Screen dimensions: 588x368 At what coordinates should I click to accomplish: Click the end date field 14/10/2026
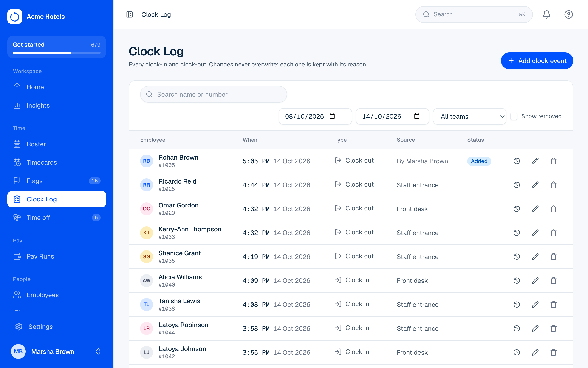(x=392, y=116)
